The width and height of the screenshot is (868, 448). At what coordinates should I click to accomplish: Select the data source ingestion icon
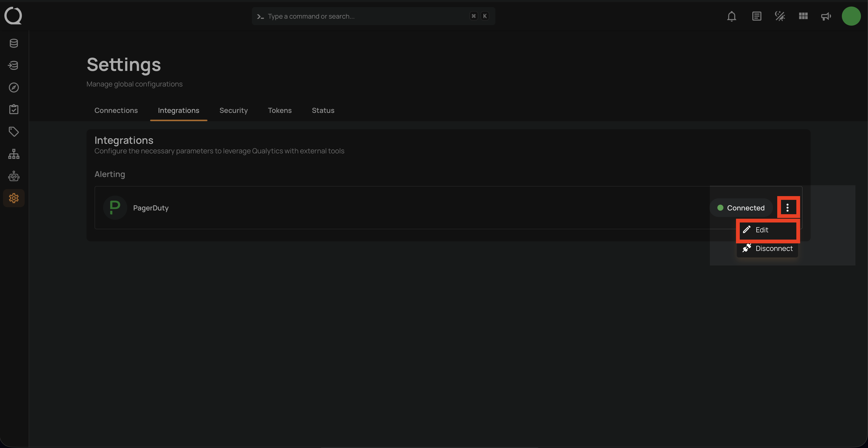click(x=14, y=65)
